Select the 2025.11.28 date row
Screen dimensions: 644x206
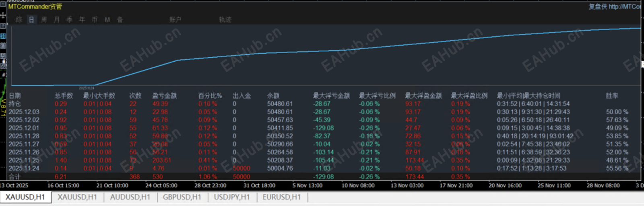click(24, 136)
